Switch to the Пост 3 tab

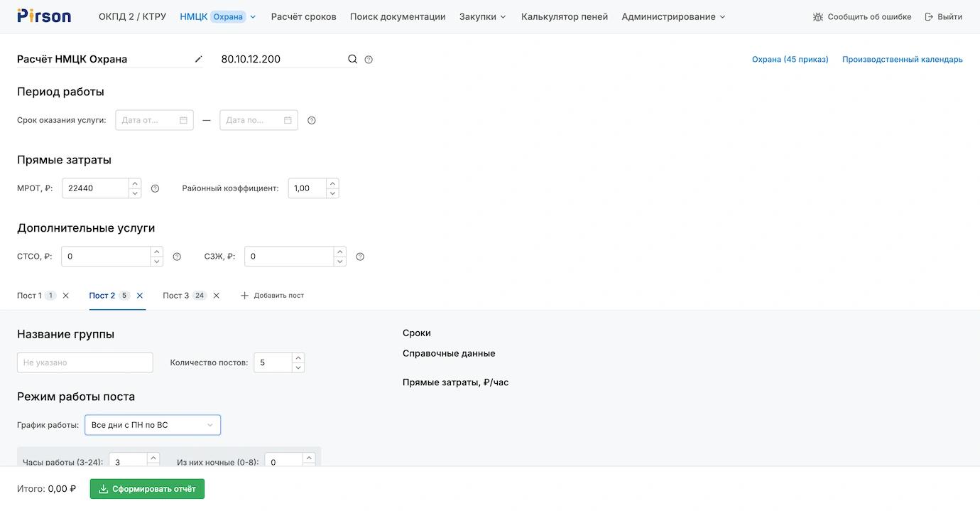point(176,296)
